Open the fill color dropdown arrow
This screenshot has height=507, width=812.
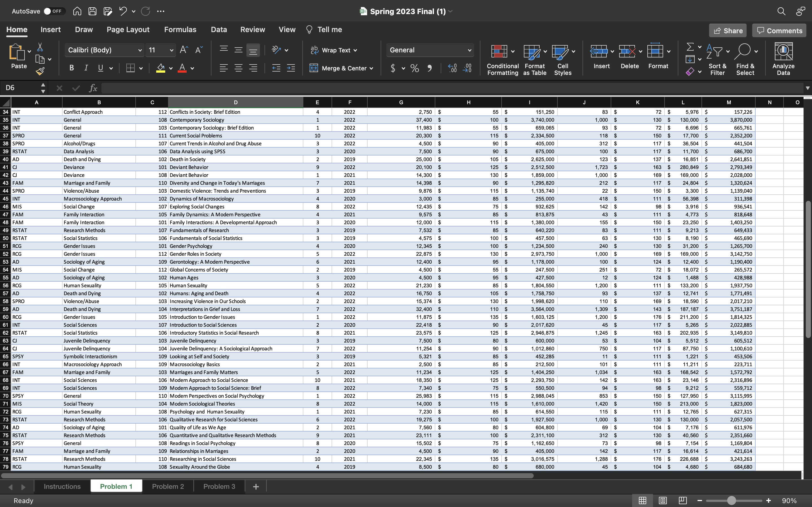pos(171,68)
